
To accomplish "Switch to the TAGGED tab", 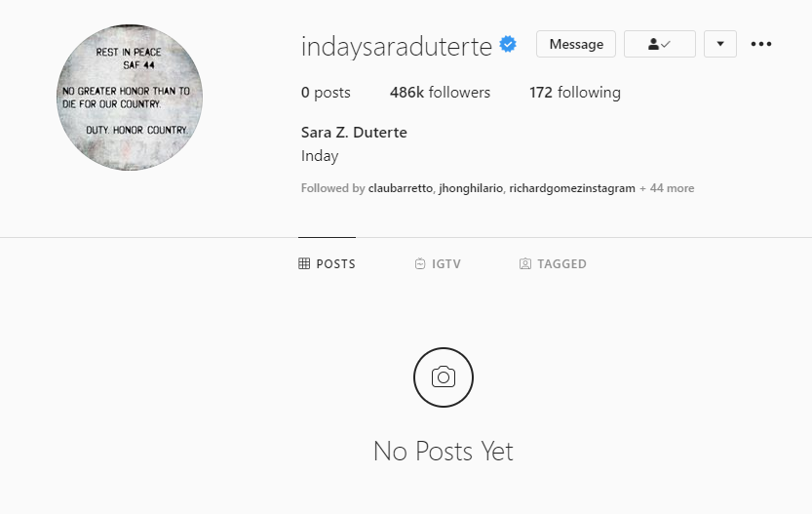I will click(553, 263).
